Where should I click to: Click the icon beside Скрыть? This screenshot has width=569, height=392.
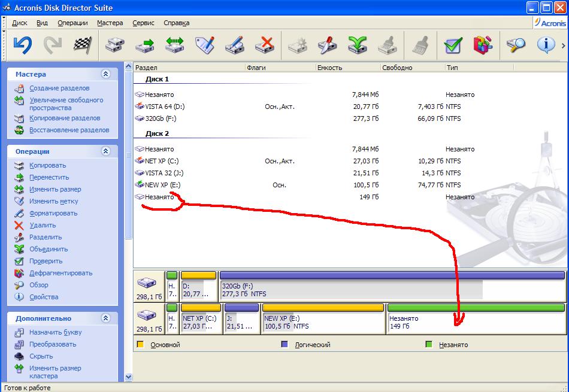pyautogui.click(x=19, y=357)
